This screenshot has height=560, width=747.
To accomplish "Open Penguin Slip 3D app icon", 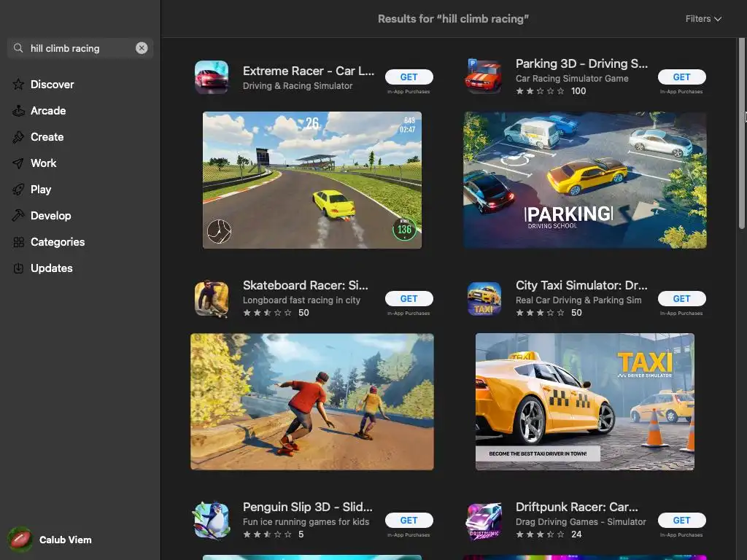I will [212, 521].
